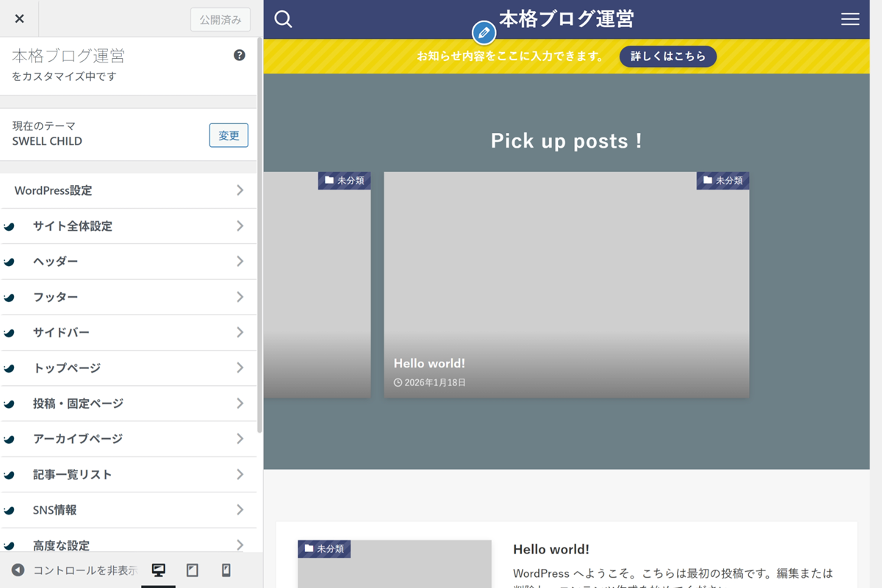
Task: Click the 変更 theme change button
Action: (229, 135)
